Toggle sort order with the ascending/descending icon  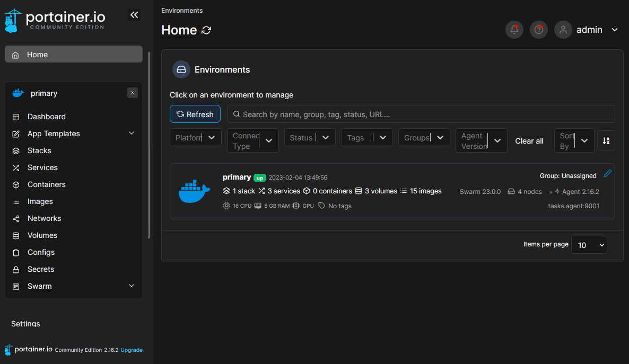point(606,141)
